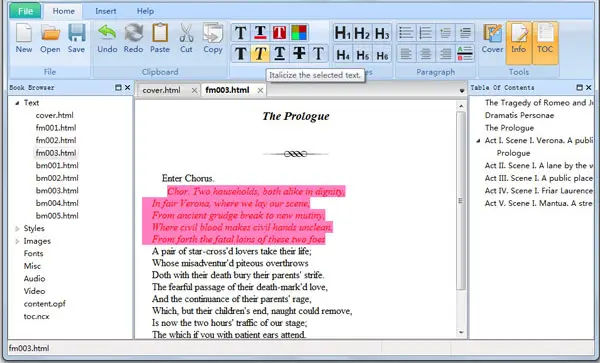Expand the Images folder
Screen dimensions: 600x363
[17, 241]
